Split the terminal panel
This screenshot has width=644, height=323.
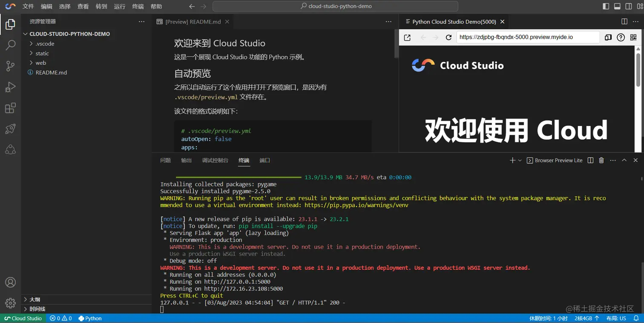[x=590, y=160]
